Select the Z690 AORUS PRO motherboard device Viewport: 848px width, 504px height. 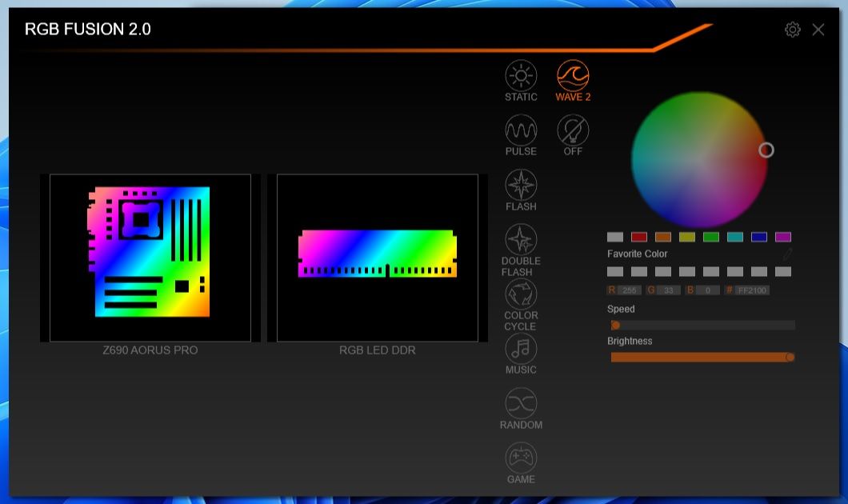(150, 258)
